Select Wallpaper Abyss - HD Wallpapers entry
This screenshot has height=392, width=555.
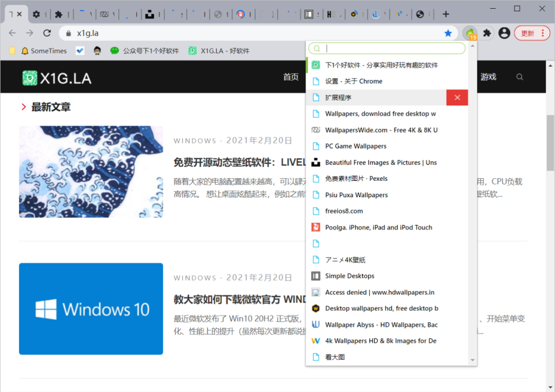pyautogui.click(x=387, y=325)
